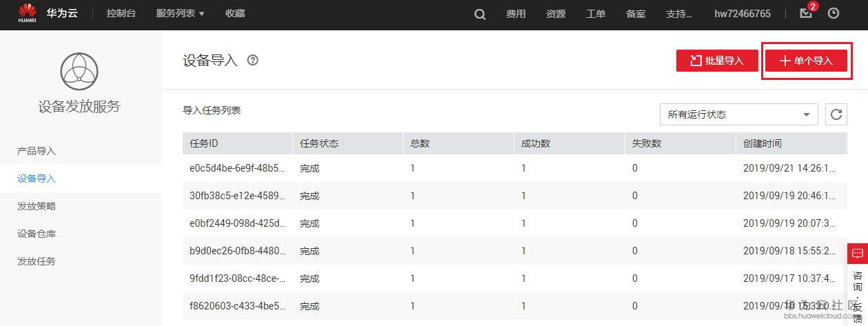868x326 pixels.
Task: Select task ID b9d0ec26-0fb8-4480
Action: [x=237, y=251]
